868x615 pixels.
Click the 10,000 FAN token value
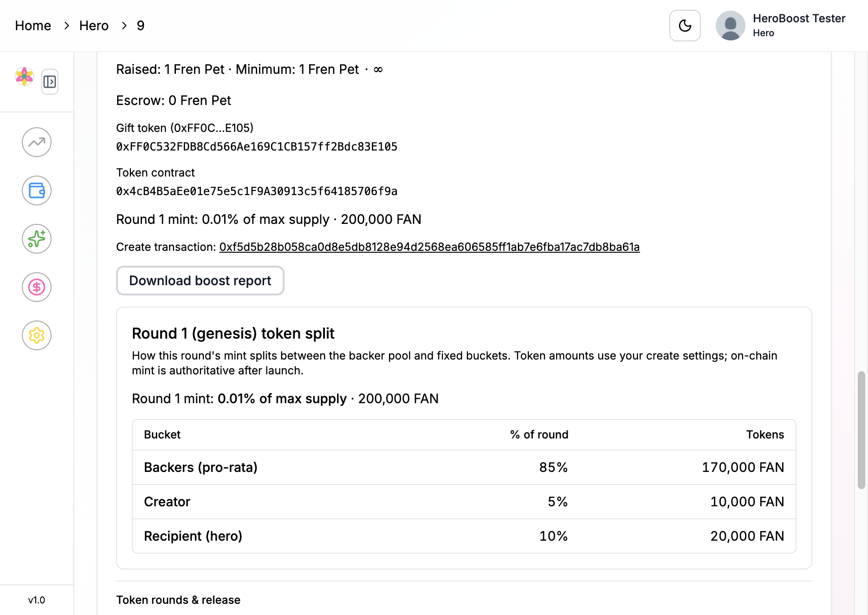pos(747,502)
